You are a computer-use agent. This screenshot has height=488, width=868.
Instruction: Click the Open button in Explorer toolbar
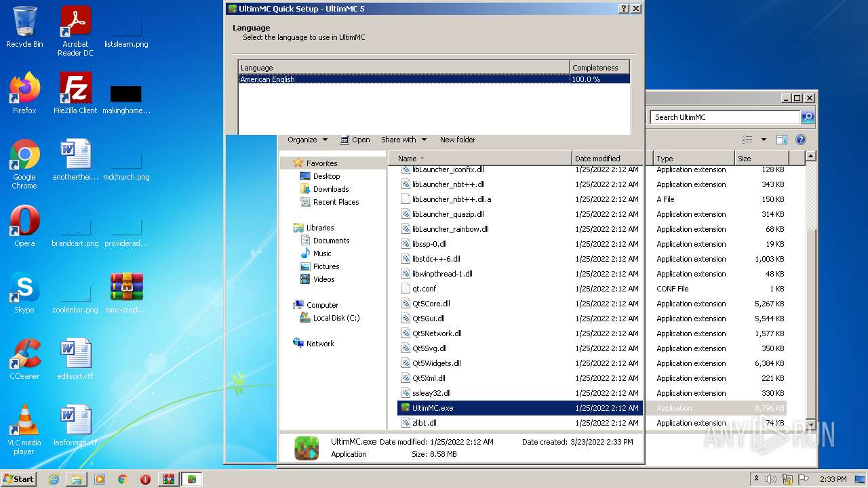click(355, 140)
